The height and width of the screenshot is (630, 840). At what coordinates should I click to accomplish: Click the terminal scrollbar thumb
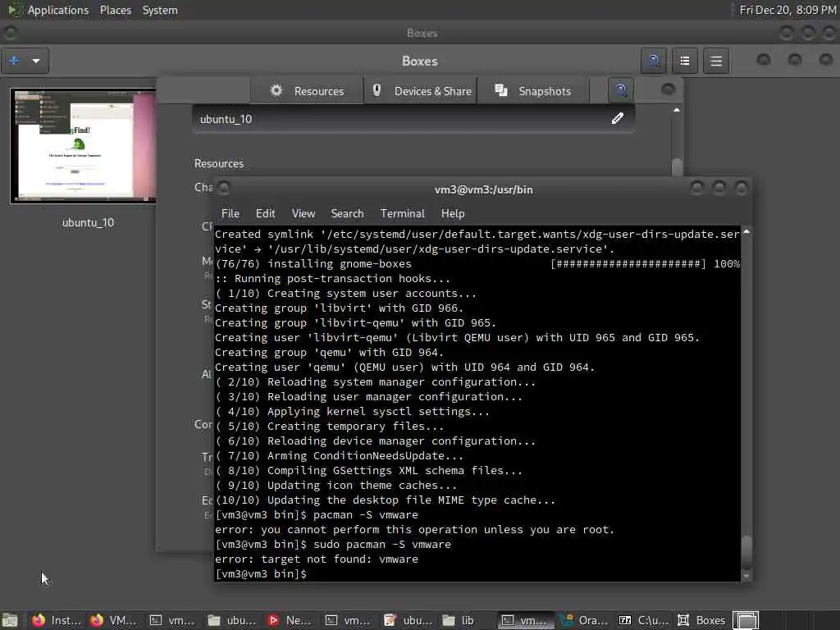point(746,552)
